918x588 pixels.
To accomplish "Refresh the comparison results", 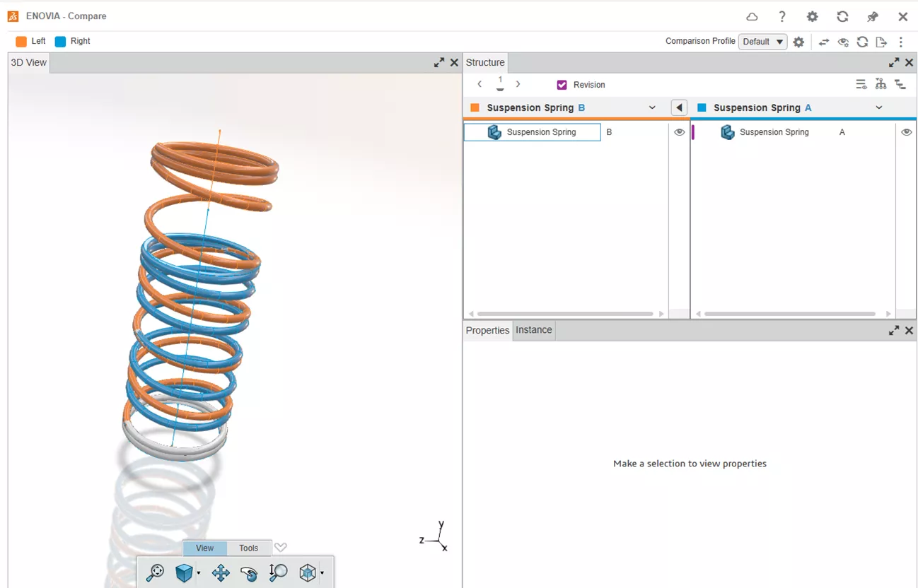I will point(862,42).
